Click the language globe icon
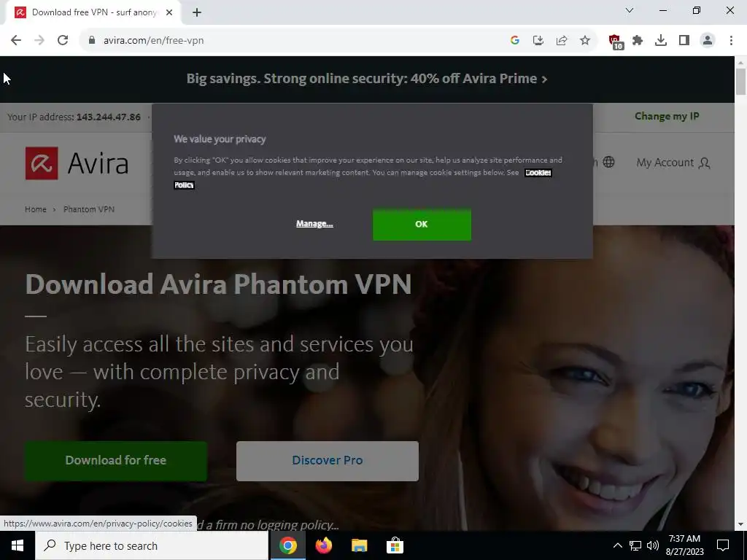747x560 pixels. coord(608,162)
